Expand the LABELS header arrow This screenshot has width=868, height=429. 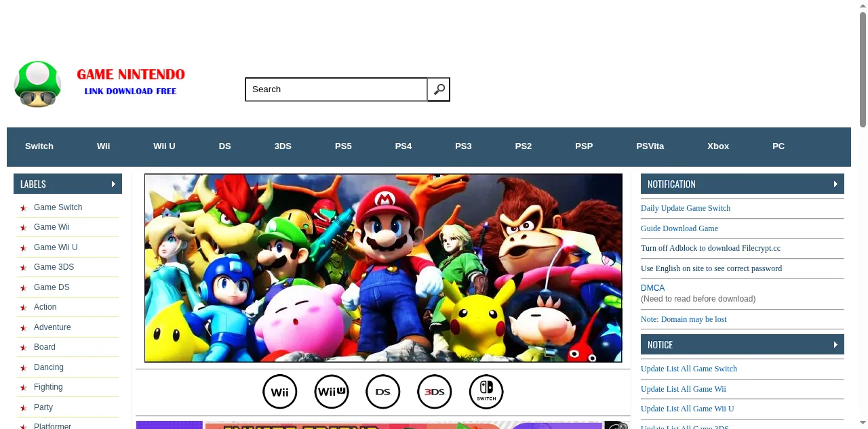point(113,184)
